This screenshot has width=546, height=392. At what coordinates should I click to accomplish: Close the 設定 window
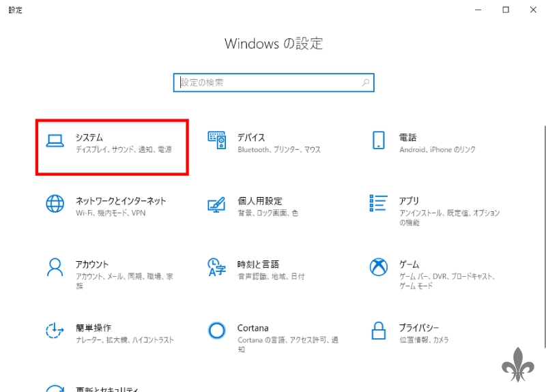533,10
